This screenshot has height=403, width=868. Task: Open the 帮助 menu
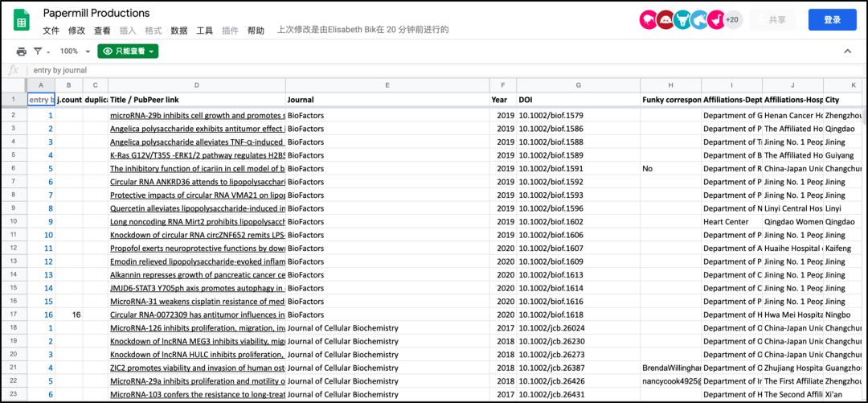(256, 31)
